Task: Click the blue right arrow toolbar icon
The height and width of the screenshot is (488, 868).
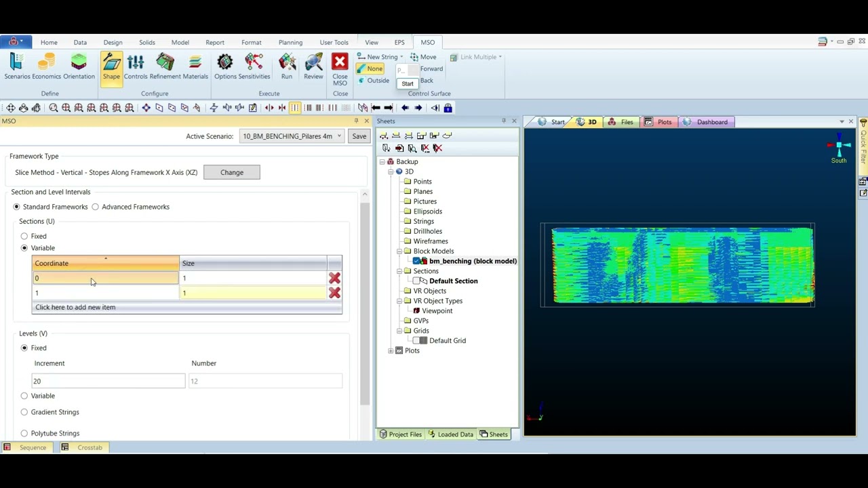Action: click(x=418, y=108)
